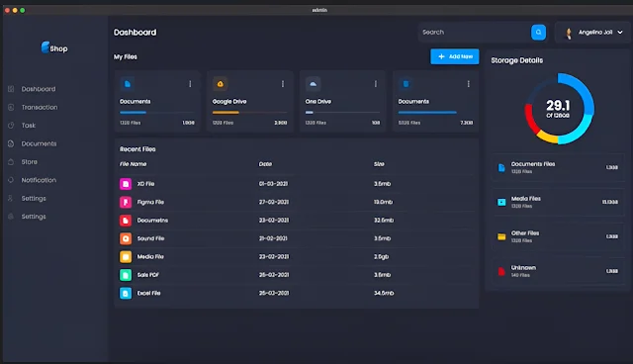
Task: Click the Documents Files storage icon
Action: tap(501, 168)
